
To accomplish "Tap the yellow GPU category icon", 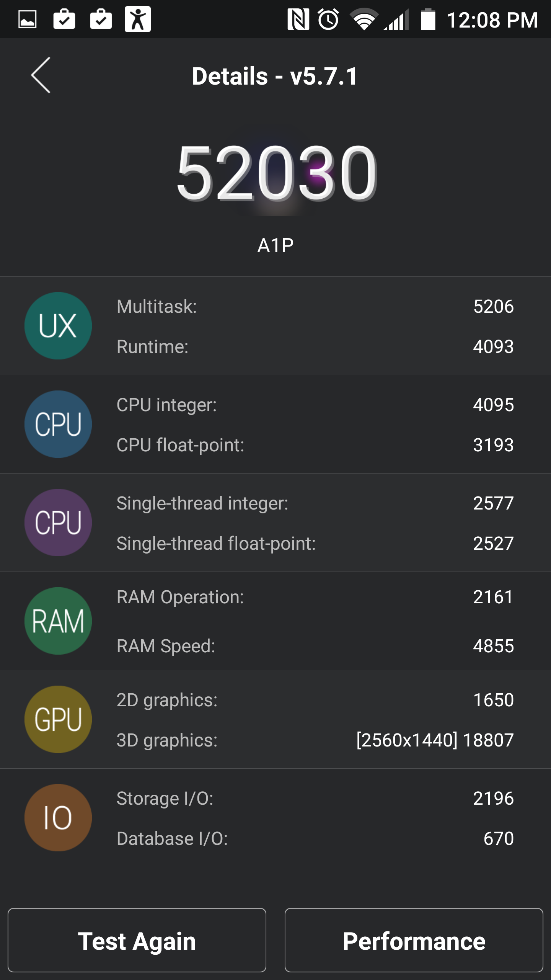I will pos(58,719).
